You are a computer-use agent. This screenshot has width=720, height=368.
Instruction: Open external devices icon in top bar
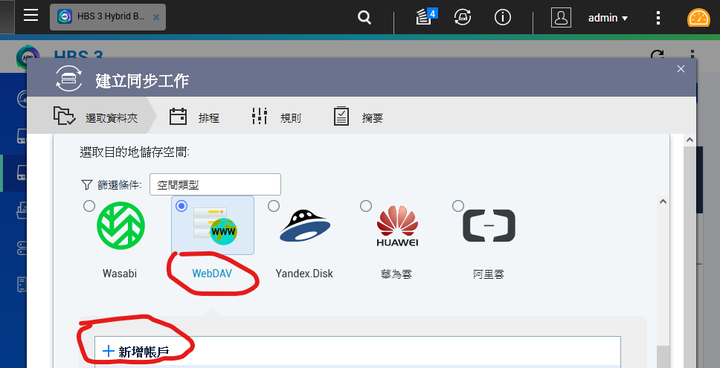tap(462, 17)
